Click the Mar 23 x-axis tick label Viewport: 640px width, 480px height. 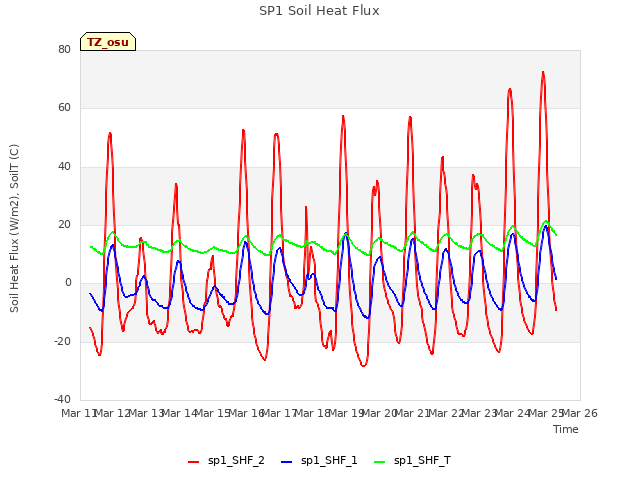tap(480, 413)
